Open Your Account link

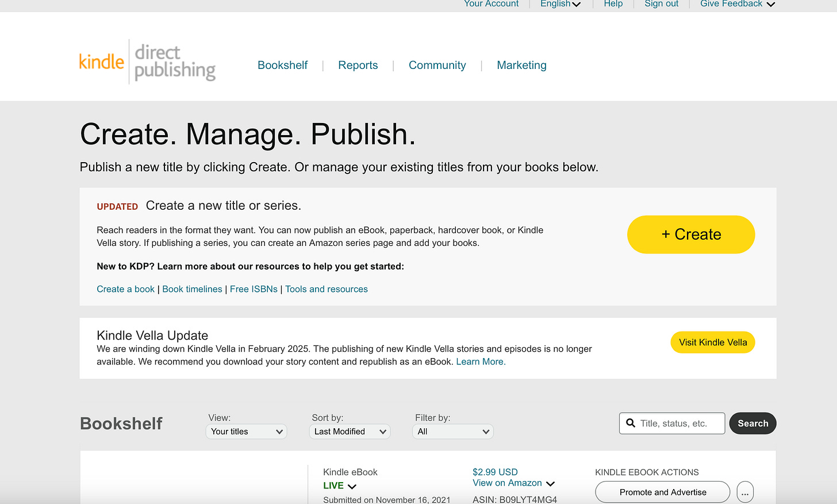[x=492, y=4]
